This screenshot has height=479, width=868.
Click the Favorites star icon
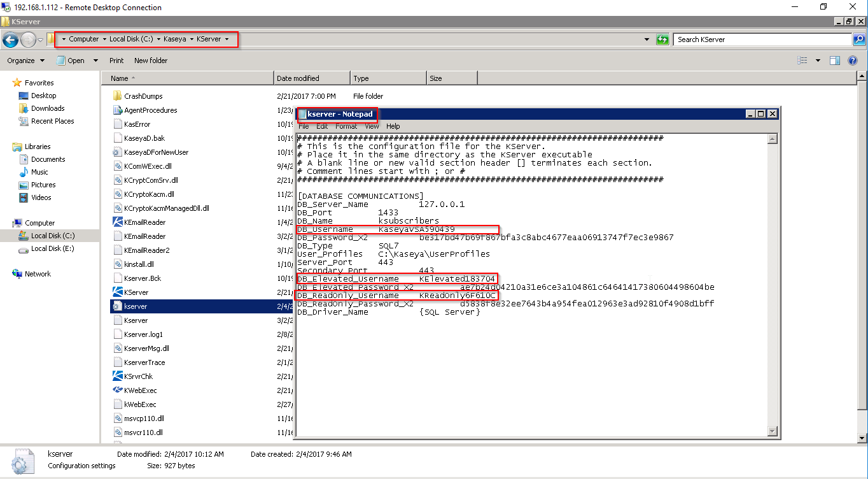[17, 83]
